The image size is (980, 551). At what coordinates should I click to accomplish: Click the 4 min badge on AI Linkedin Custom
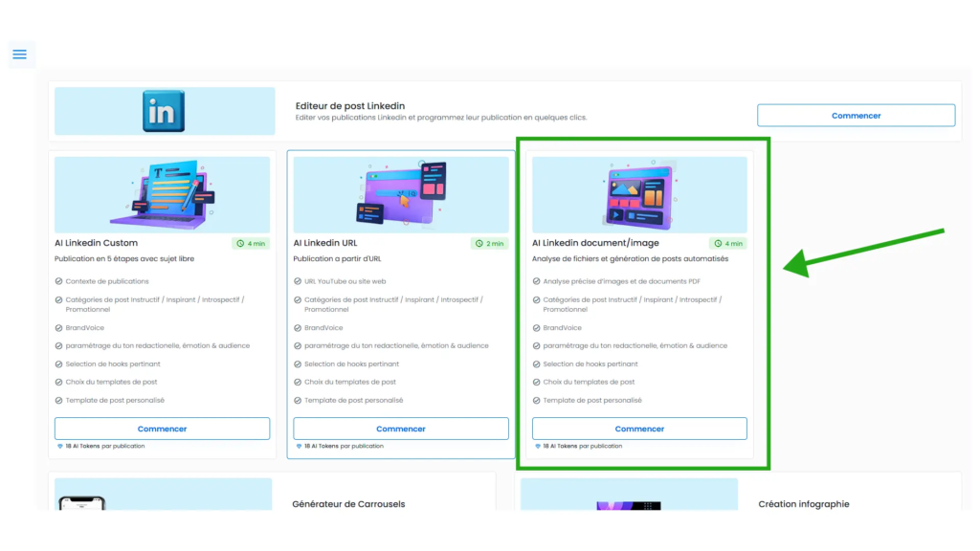click(251, 244)
